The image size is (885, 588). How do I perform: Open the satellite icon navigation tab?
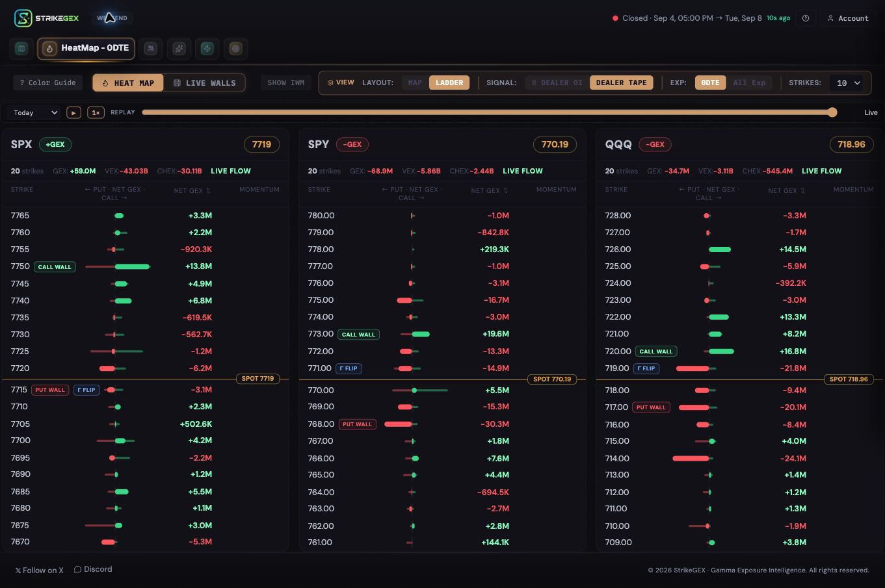pos(151,49)
